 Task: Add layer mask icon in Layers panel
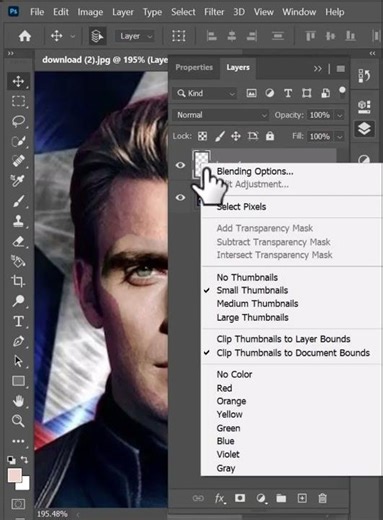pos(240,498)
